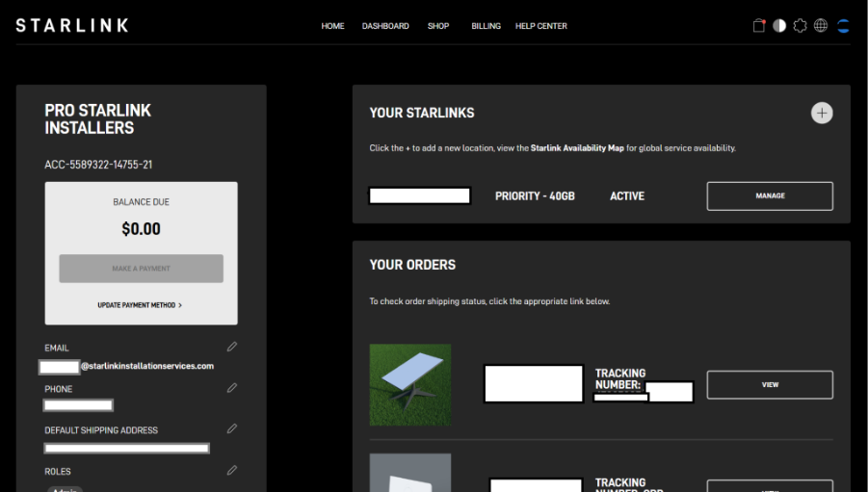Edit default shipping address pencil icon
868x492 pixels.
click(x=232, y=428)
